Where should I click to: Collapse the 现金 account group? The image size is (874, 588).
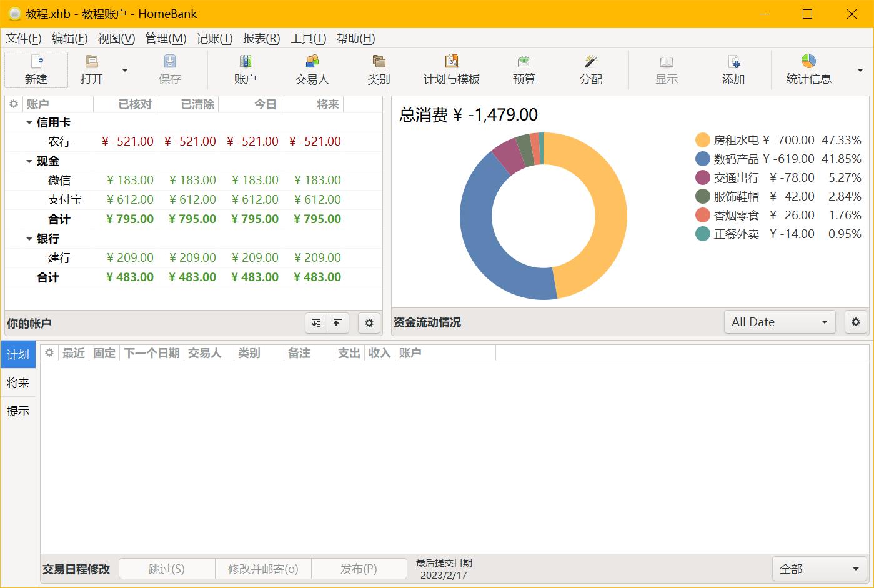pyautogui.click(x=29, y=162)
